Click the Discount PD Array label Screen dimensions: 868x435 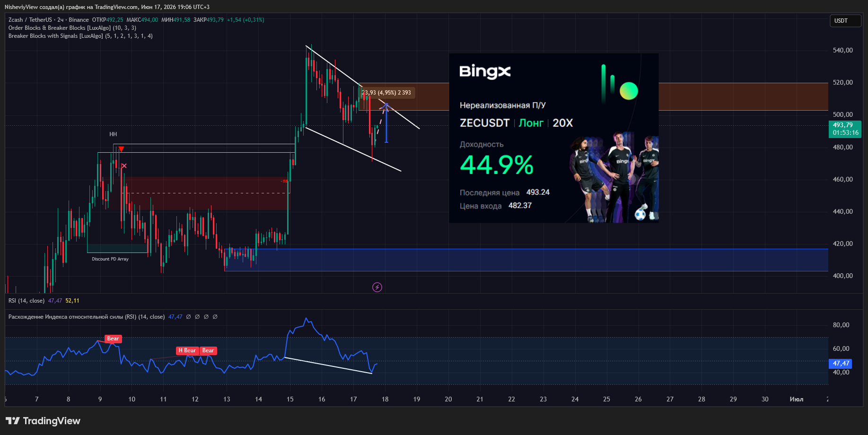110,259
